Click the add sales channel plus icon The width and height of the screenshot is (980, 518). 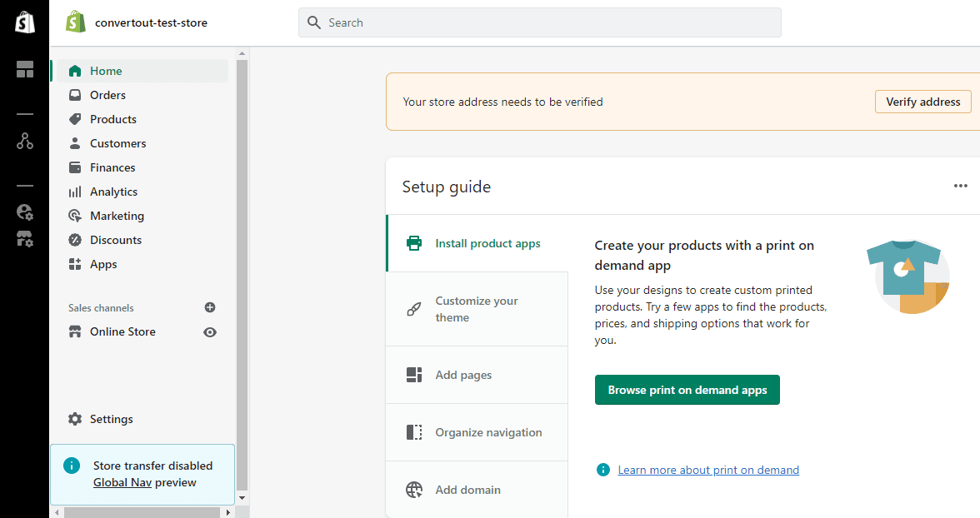point(210,307)
